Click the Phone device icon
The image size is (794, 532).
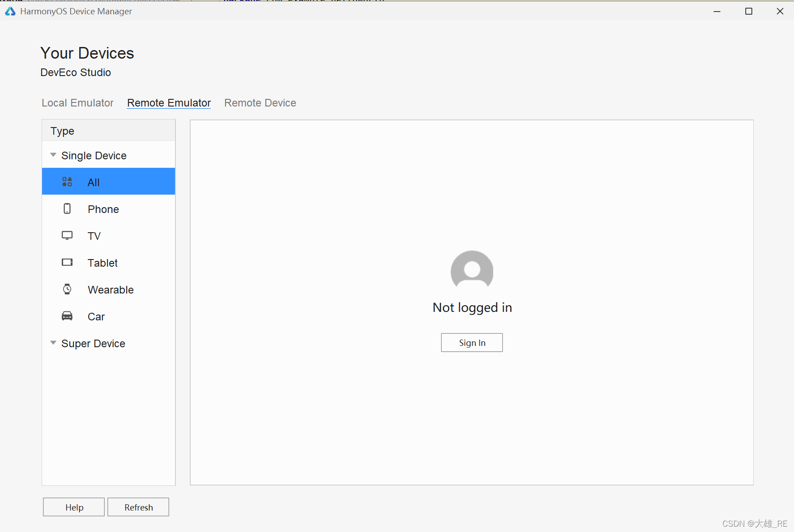[67, 209]
